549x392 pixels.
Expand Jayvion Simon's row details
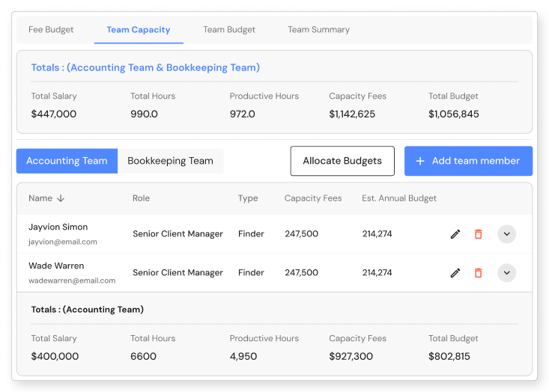click(x=507, y=234)
